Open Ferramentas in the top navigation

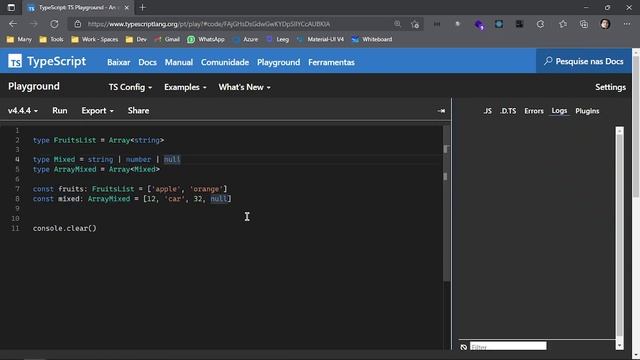coord(331,62)
